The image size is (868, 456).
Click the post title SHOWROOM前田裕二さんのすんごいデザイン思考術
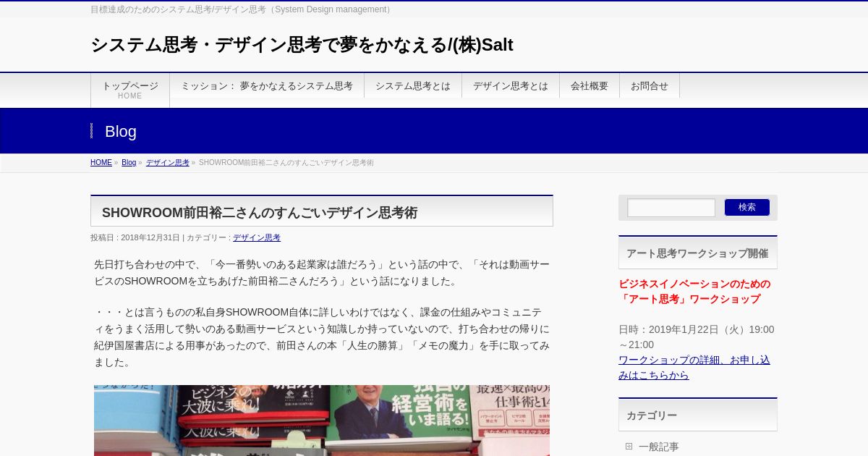point(260,213)
